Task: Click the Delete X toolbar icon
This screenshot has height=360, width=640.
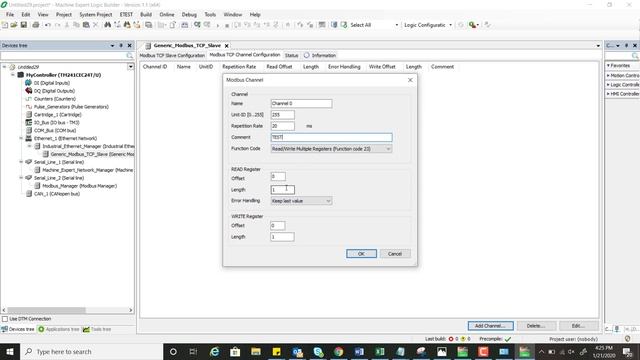Action: [96, 25]
